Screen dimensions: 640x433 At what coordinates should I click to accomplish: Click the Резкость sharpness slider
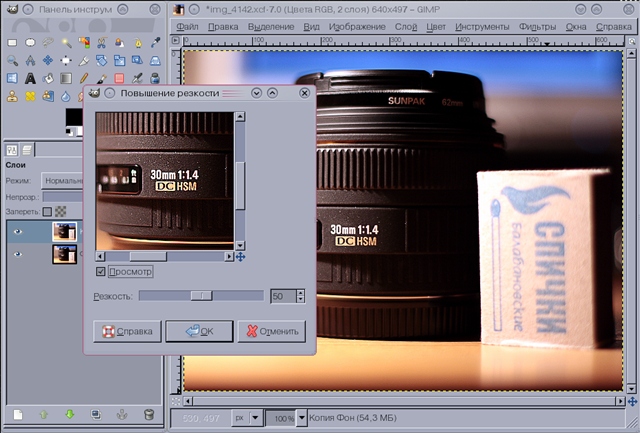[x=201, y=296]
